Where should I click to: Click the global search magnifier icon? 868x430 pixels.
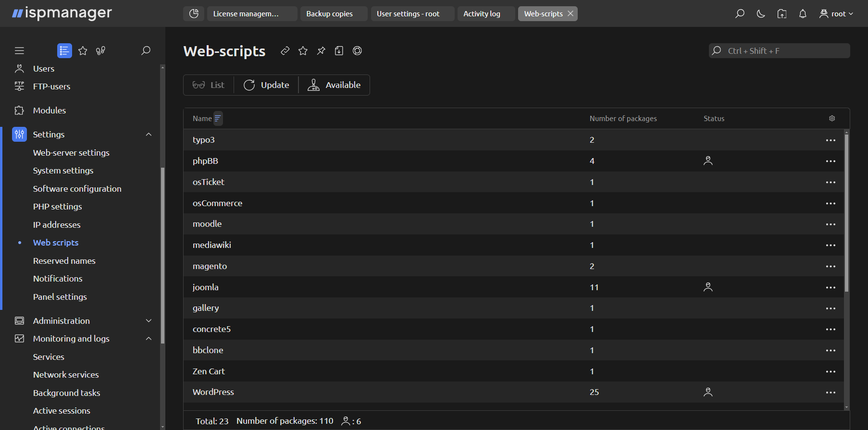tap(740, 14)
